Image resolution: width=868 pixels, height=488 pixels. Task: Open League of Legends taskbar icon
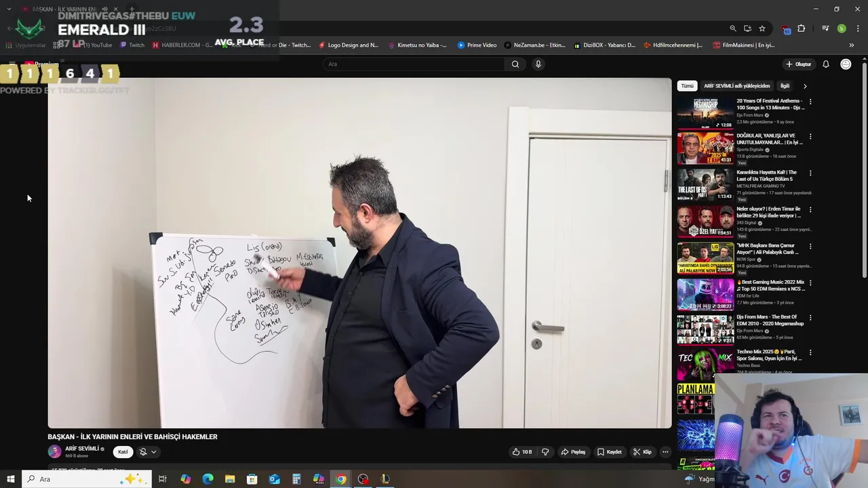tap(385, 479)
